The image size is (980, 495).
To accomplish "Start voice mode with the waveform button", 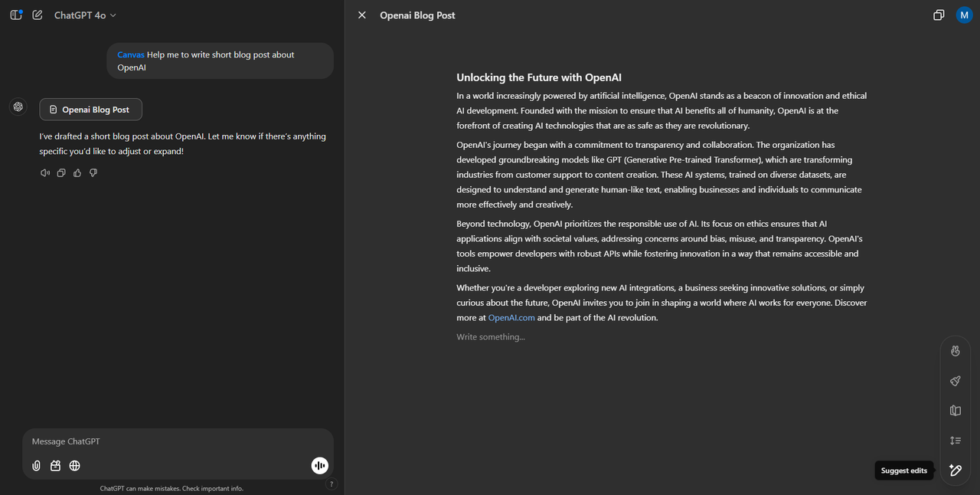I will [x=319, y=465].
